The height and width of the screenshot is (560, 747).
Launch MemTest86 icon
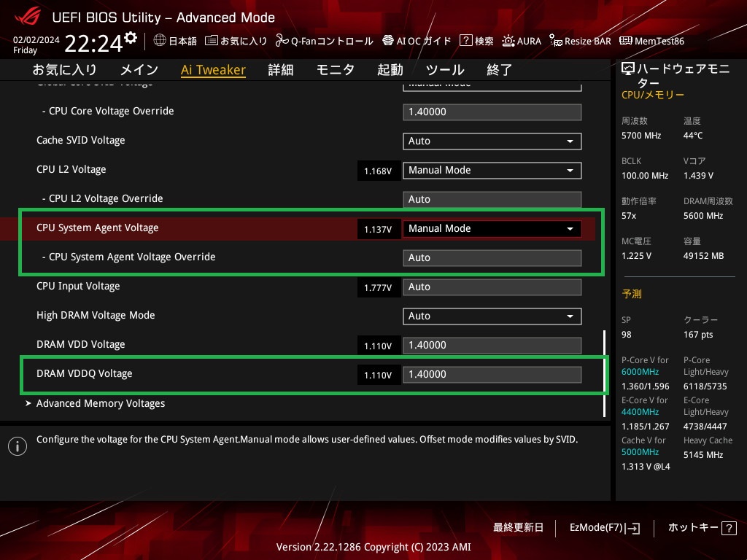tap(625, 41)
